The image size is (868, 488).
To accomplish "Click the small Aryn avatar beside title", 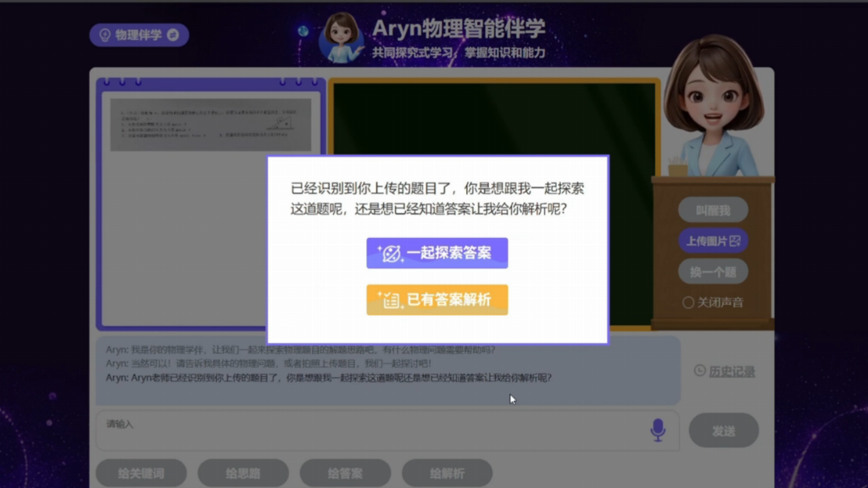I will click(341, 37).
